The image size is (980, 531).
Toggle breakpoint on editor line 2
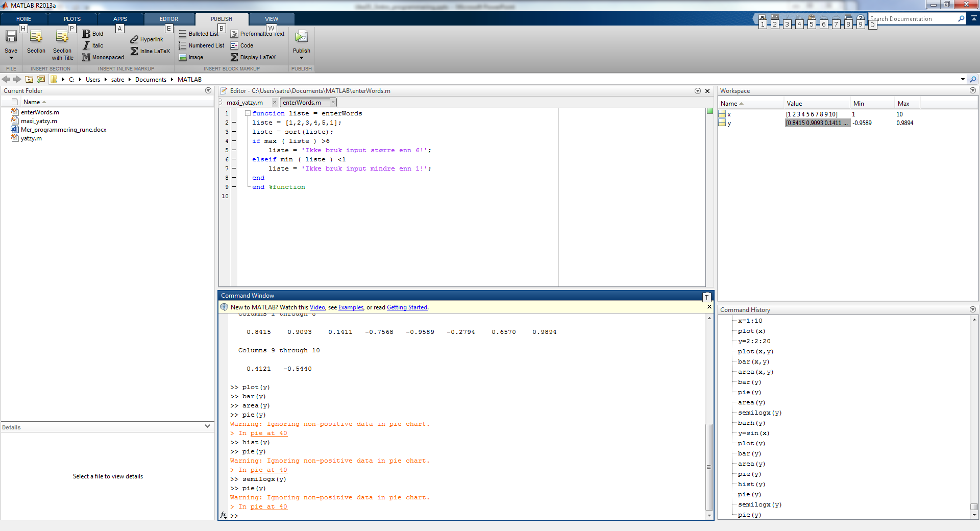coord(234,123)
